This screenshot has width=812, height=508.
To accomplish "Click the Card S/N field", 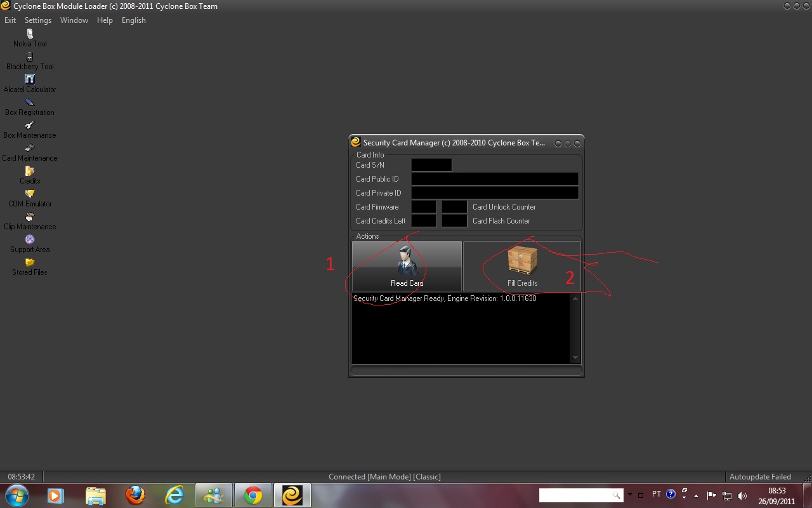I will click(431, 165).
